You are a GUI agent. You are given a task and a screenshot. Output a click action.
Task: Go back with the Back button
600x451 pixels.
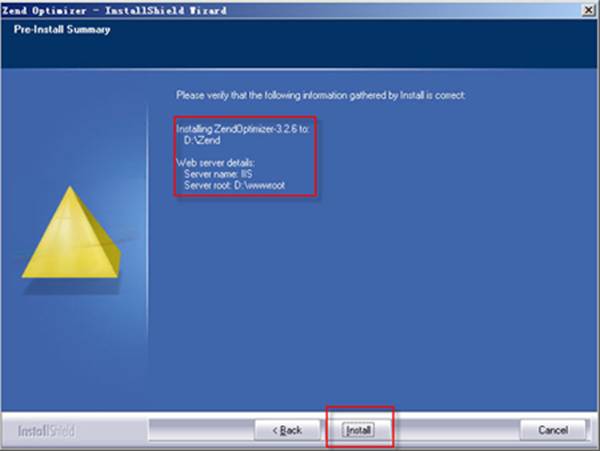pyautogui.click(x=287, y=430)
